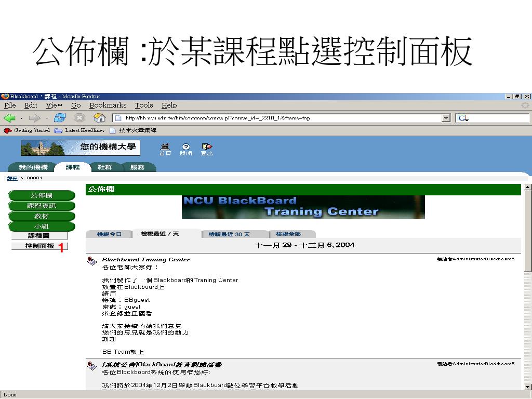Click NCU BlackBoard Traning Center banner
Screen dimensions: 532x399
(303, 207)
